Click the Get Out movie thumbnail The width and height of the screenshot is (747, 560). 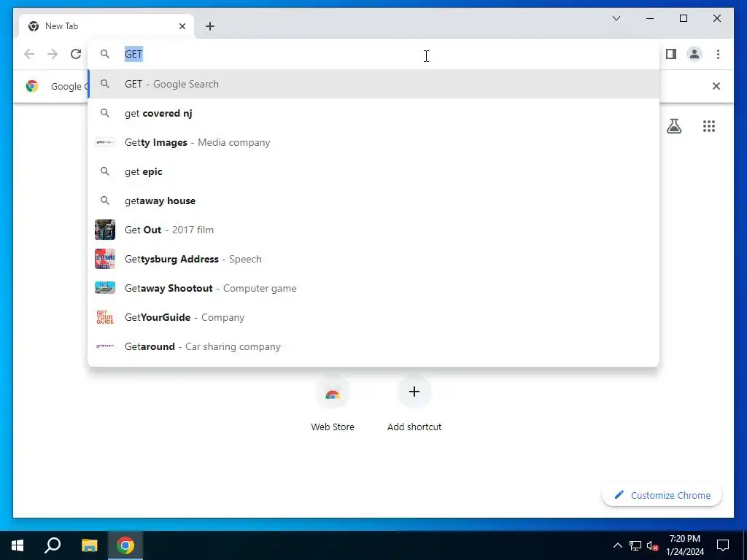(105, 230)
